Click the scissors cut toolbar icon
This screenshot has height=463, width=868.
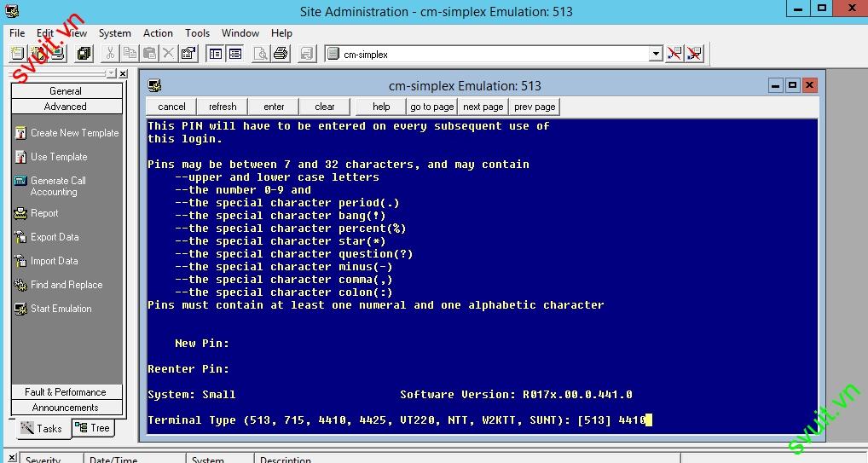point(110,54)
